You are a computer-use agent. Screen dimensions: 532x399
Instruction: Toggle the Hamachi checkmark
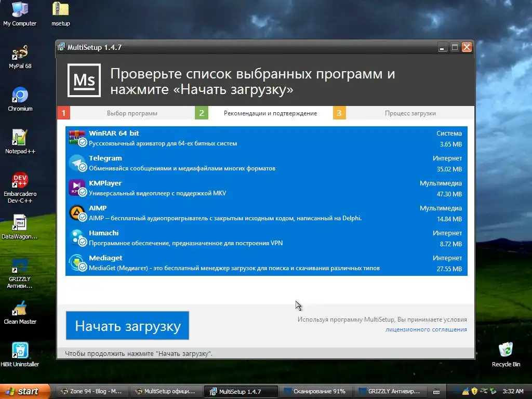coord(83,242)
